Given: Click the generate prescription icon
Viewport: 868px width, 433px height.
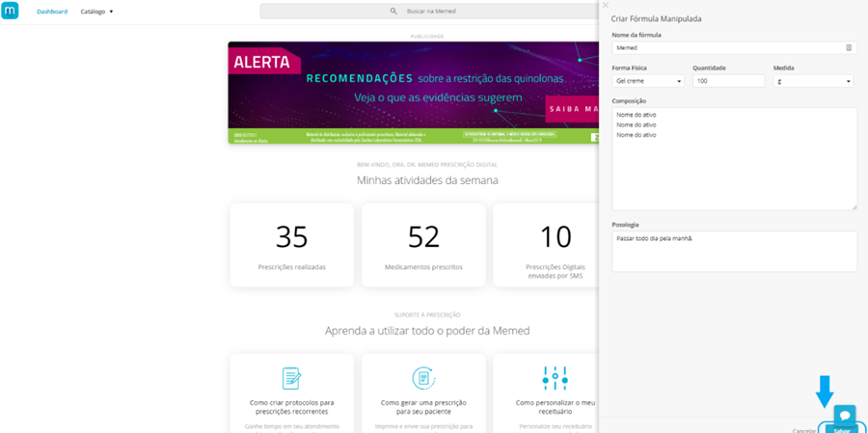Looking at the screenshot, I should coord(423,378).
